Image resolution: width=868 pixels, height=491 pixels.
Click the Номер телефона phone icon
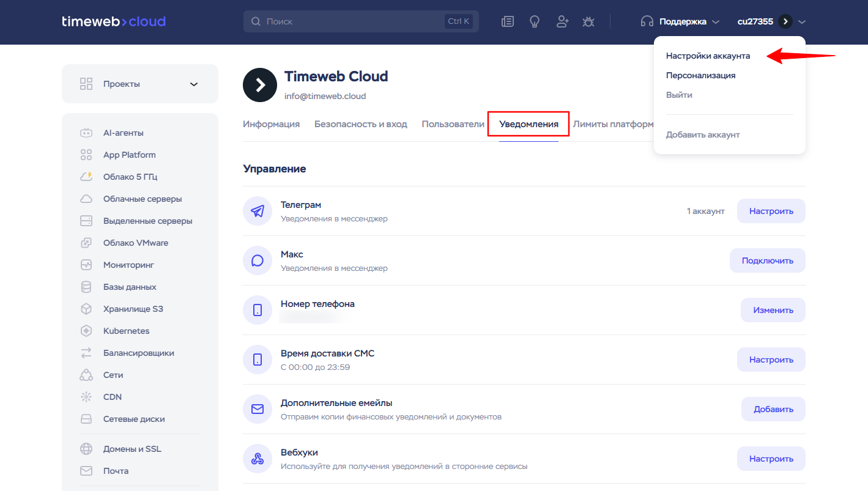(258, 310)
